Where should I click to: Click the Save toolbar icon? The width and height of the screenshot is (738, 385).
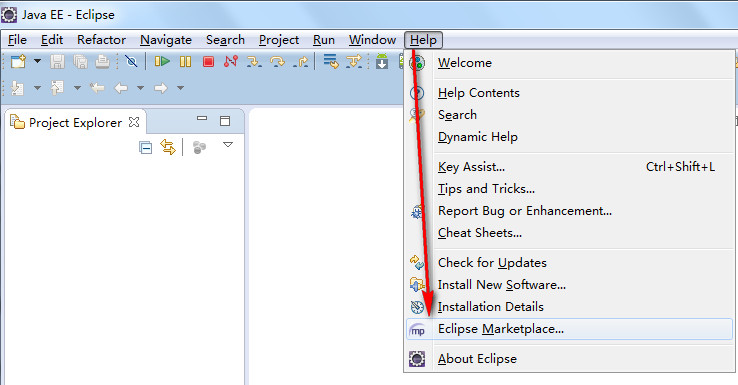[57, 62]
